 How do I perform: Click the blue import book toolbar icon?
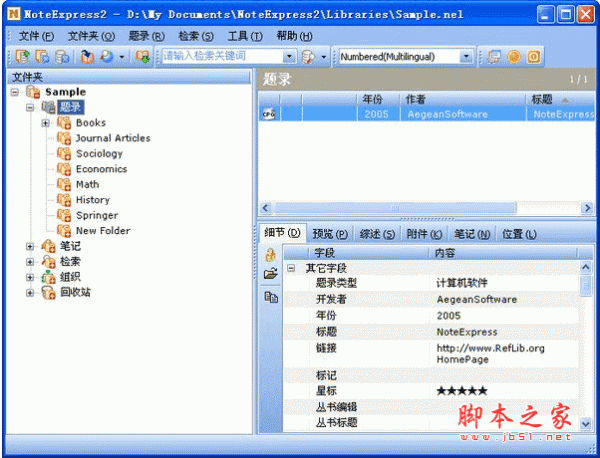[x=87, y=57]
